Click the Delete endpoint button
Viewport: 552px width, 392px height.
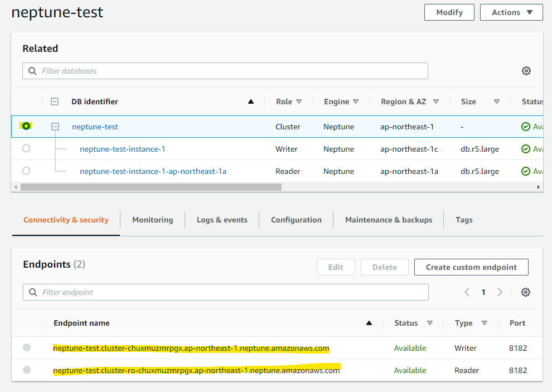pyautogui.click(x=384, y=267)
